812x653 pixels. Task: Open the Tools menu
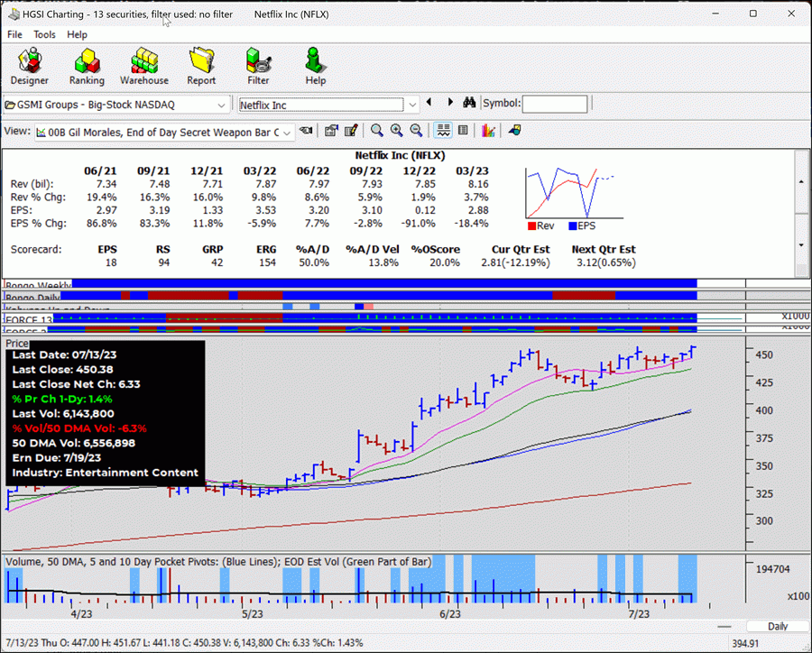click(x=44, y=34)
